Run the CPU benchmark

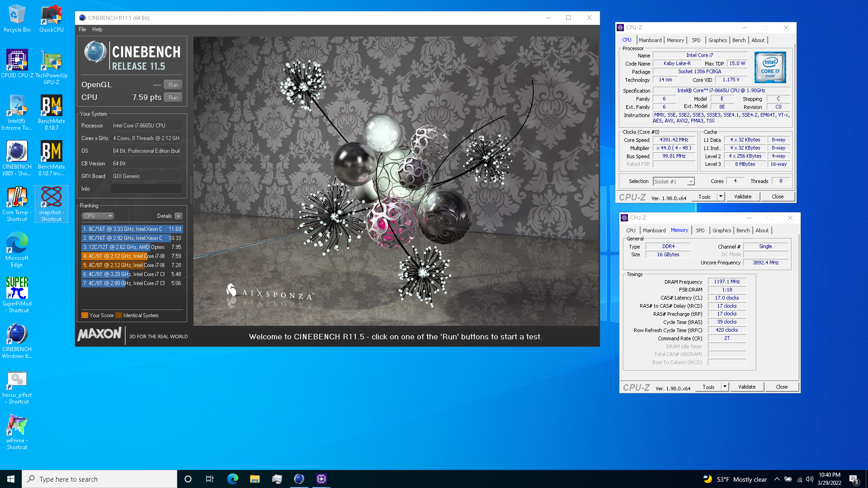173,98
